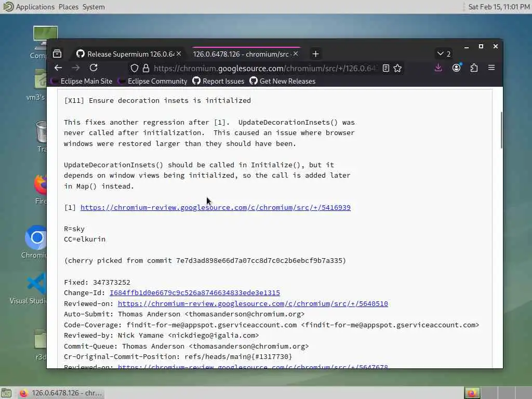Open the Reviewed-on link ending 5647678

(253, 366)
